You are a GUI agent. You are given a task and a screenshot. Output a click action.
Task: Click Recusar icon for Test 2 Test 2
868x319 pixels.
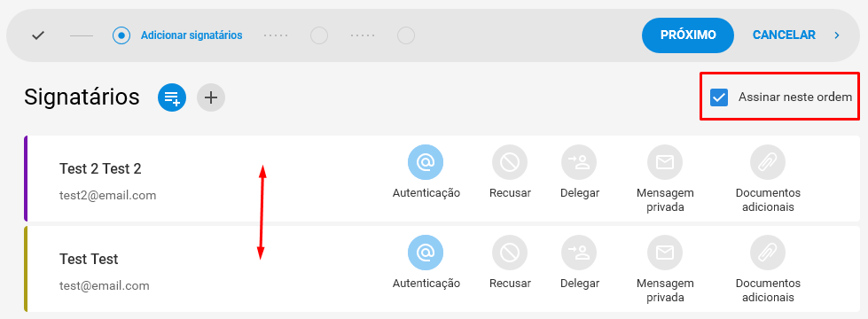pyautogui.click(x=510, y=162)
